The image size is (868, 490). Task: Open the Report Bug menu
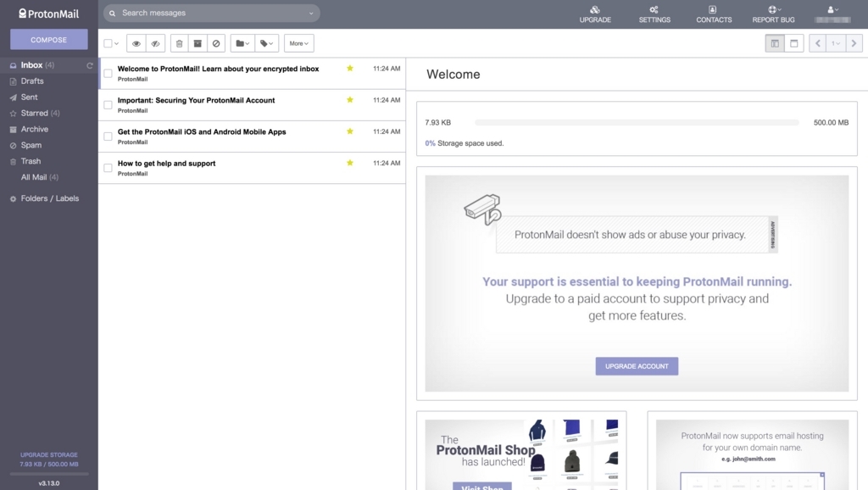[773, 14]
